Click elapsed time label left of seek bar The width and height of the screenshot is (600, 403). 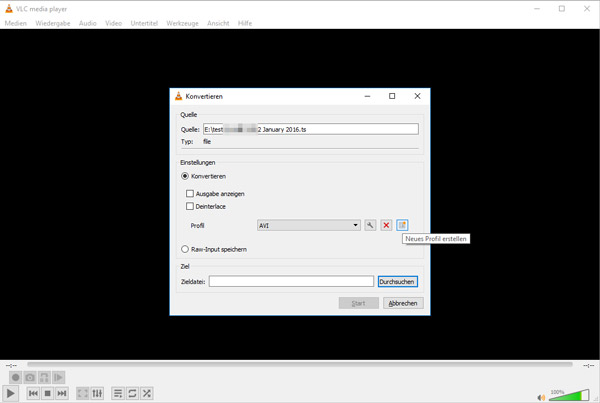coord(11,365)
